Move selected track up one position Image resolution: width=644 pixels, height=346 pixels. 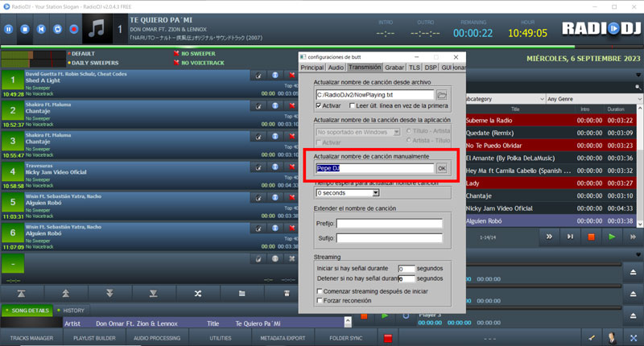tap(66, 294)
